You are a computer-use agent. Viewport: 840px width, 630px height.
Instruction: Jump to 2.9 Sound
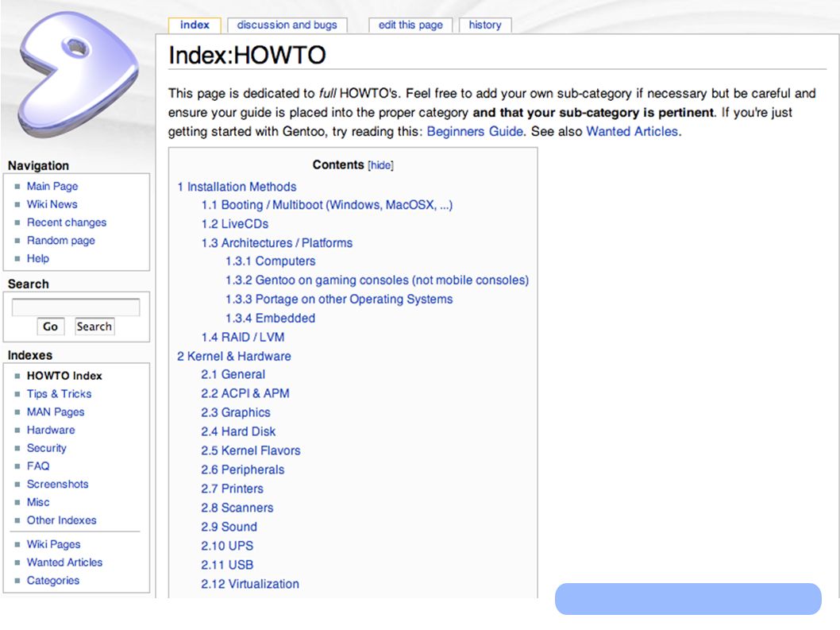(229, 527)
